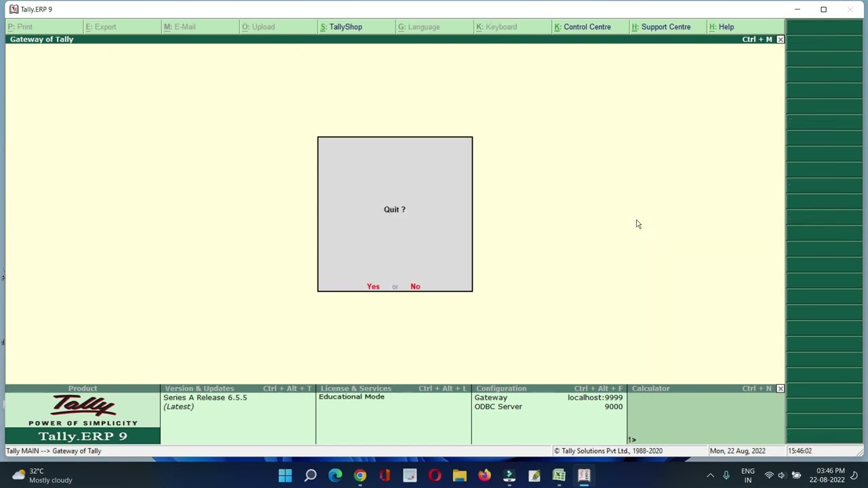Open the License & Services panel header

coord(393,388)
